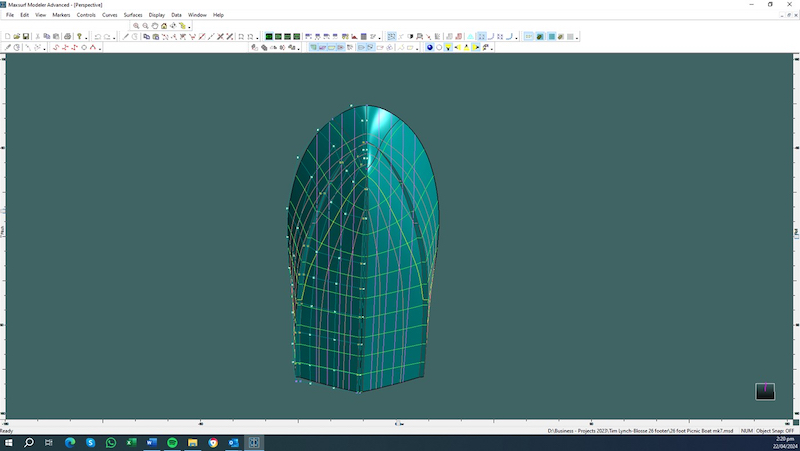
Task: Open the Markers menu
Action: click(x=61, y=15)
